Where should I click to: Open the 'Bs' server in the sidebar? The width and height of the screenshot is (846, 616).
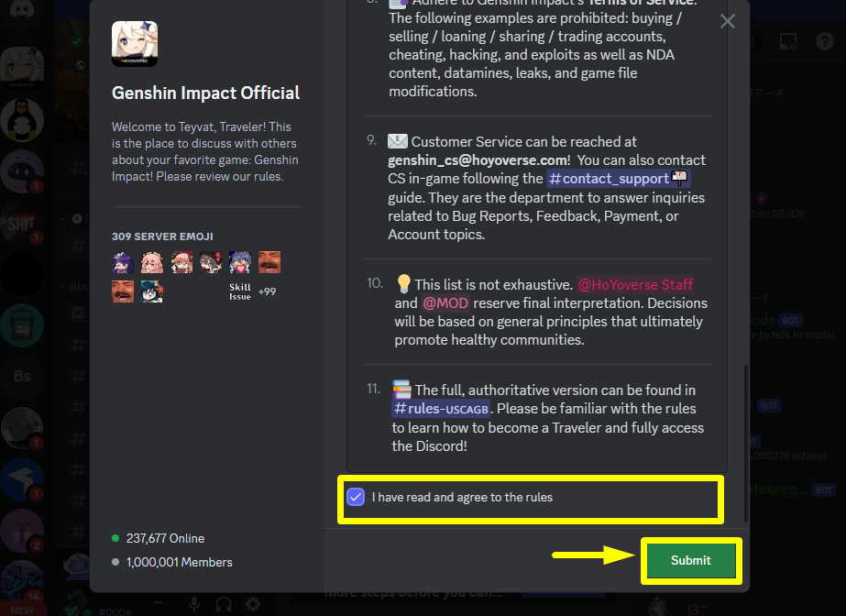22,377
